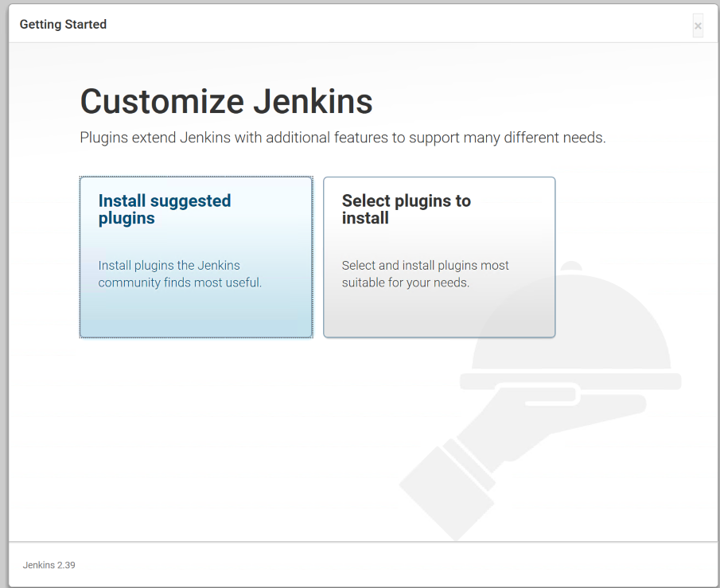Screen dimensions: 720x588
Task: Click the plugins description subtitle text
Action: pyautogui.click(x=341, y=138)
